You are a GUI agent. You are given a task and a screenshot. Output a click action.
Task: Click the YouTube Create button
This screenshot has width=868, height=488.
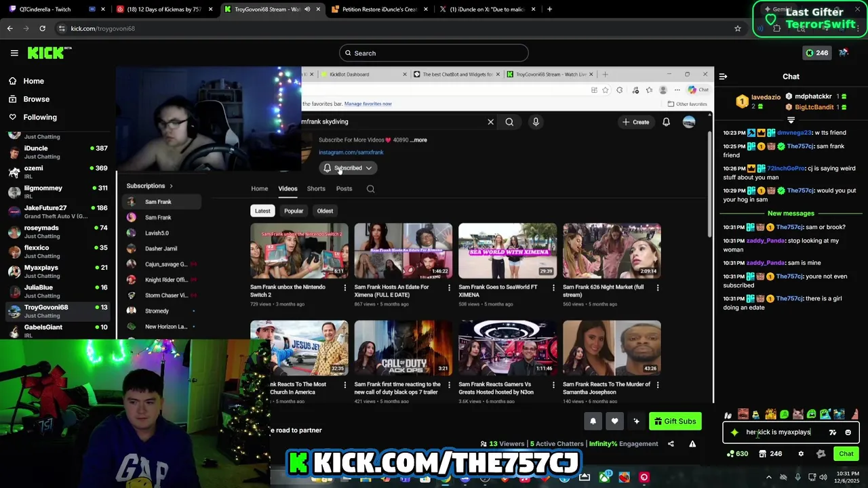pos(635,122)
